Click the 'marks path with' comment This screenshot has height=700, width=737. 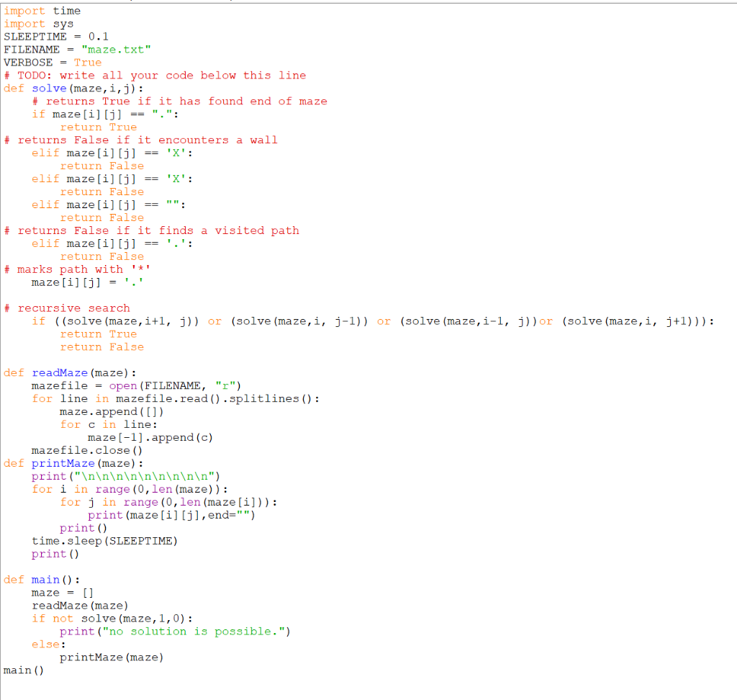point(79,269)
